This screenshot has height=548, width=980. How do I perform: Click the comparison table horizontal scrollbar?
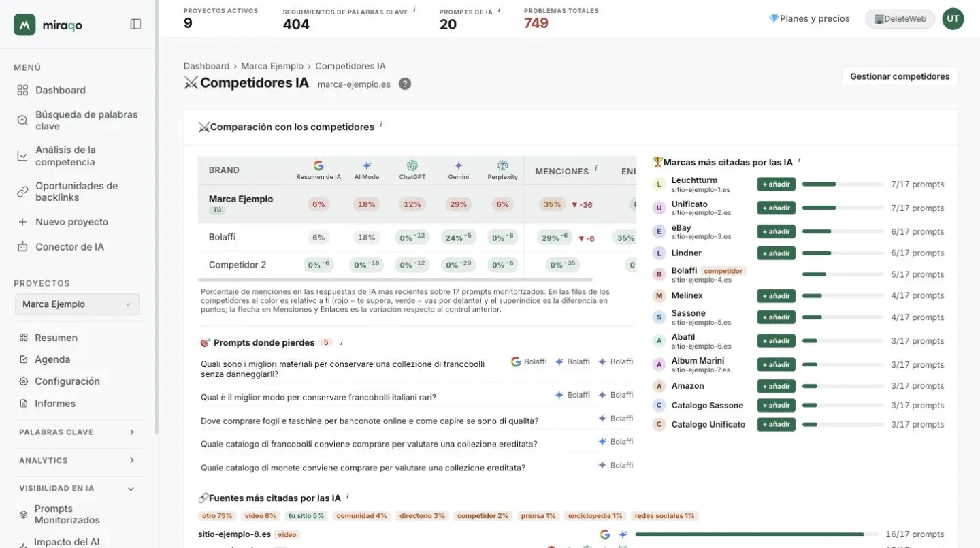pyautogui.click(x=395, y=280)
